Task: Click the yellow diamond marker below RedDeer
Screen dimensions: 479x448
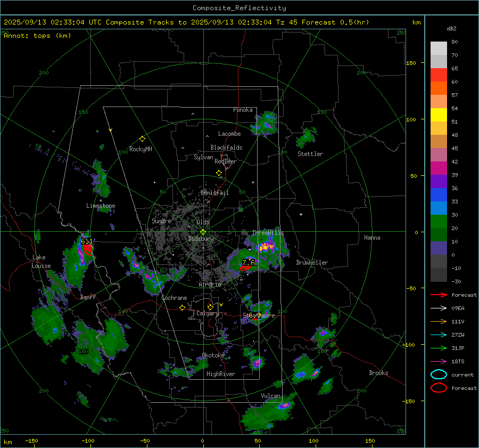Action: (x=219, y=173)
